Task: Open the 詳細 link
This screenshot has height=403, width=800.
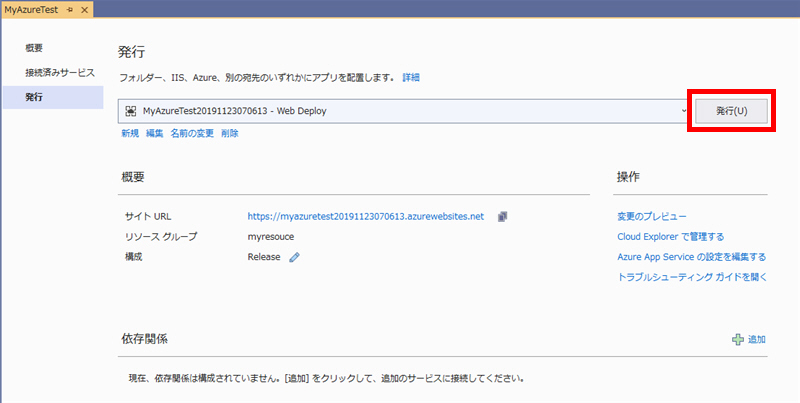Action: tap(411, 78)
